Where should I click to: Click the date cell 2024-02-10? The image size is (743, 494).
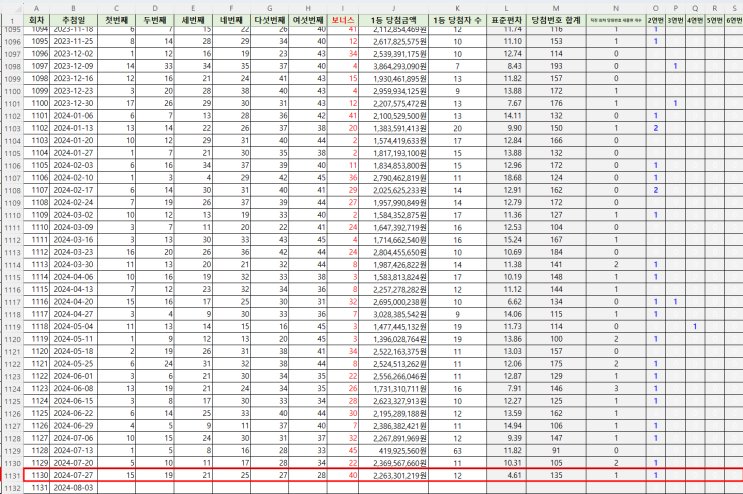coord(73,178)
